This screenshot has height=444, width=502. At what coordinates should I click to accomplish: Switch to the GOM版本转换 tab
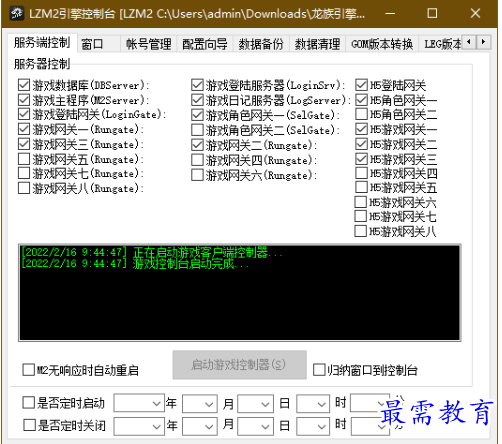coord(382,44)
